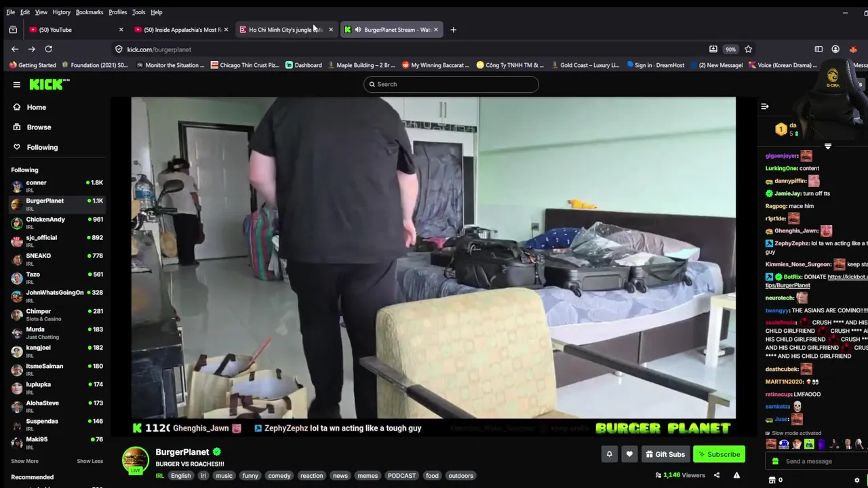Screen dimensions: 868x488
Task: Click the IRL category link
Action: click(x=160, y=476)
